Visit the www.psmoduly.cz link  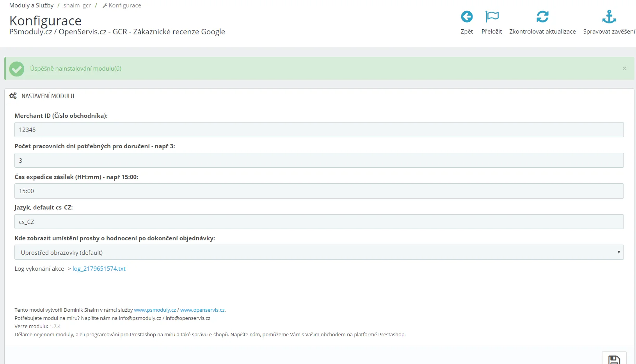pos(155,310)
